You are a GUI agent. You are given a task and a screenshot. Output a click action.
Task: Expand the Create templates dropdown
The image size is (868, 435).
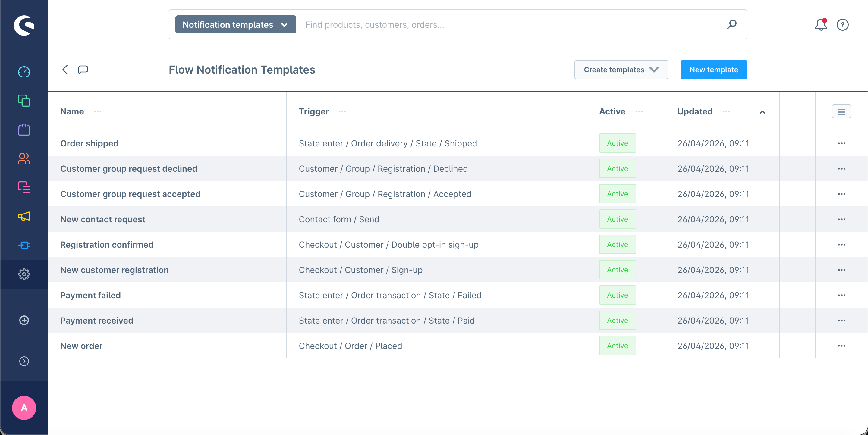(x=621, y=70)
